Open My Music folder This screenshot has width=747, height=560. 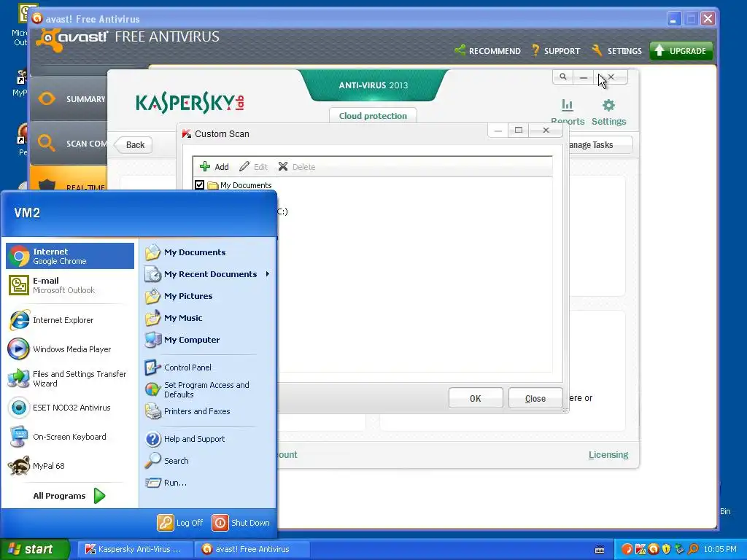click(207, 318)
